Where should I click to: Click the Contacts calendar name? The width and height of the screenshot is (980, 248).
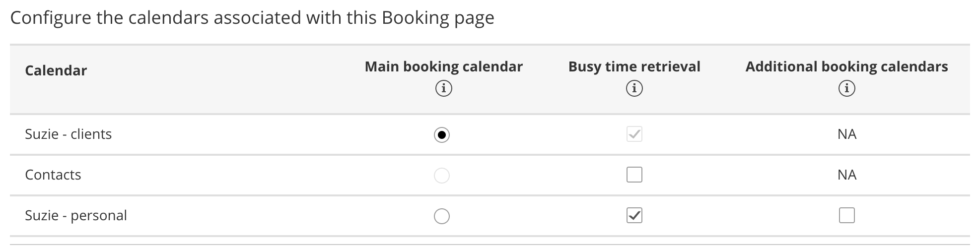click(53, 175)
